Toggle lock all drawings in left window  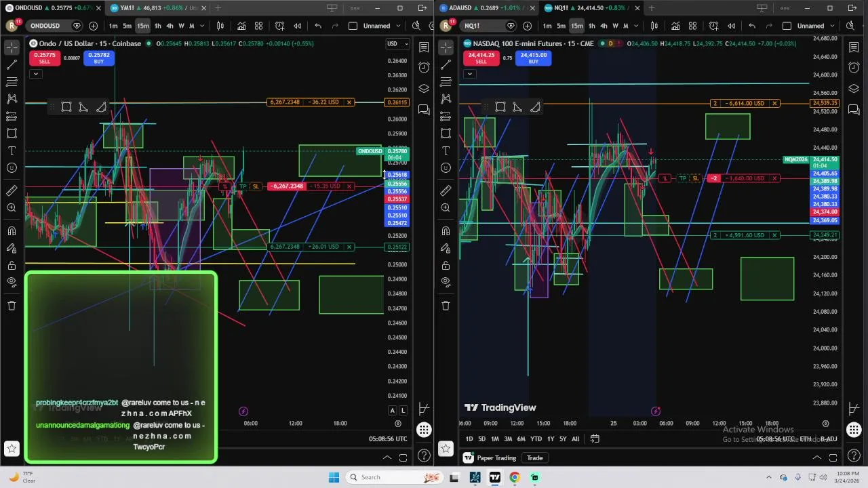[12, 265]
